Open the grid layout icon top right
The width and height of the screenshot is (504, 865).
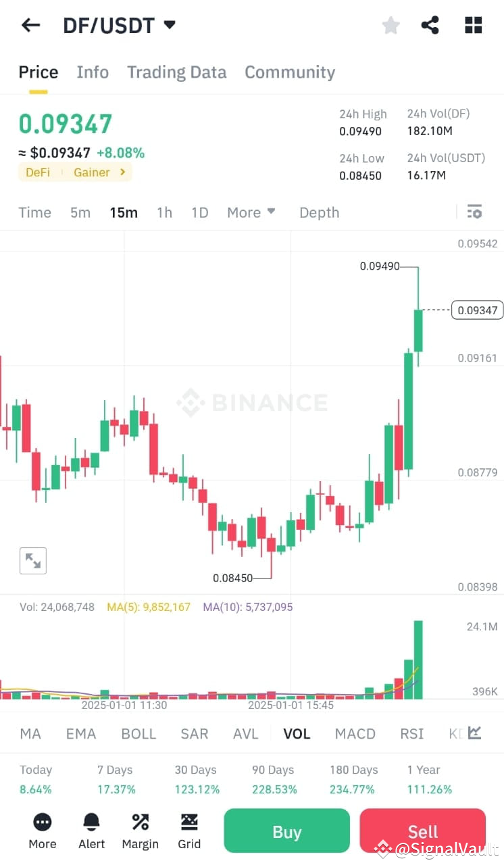point(473,25)
